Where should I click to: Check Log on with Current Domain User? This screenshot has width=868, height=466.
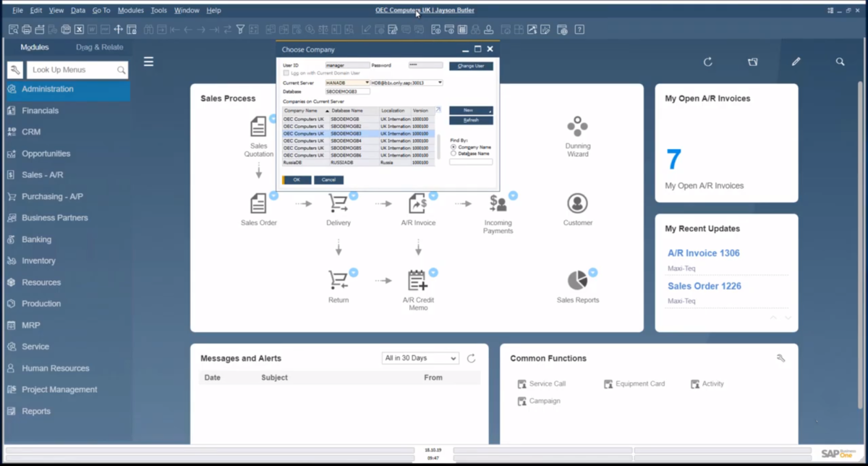pyautogui.click(x=286, y=73)
